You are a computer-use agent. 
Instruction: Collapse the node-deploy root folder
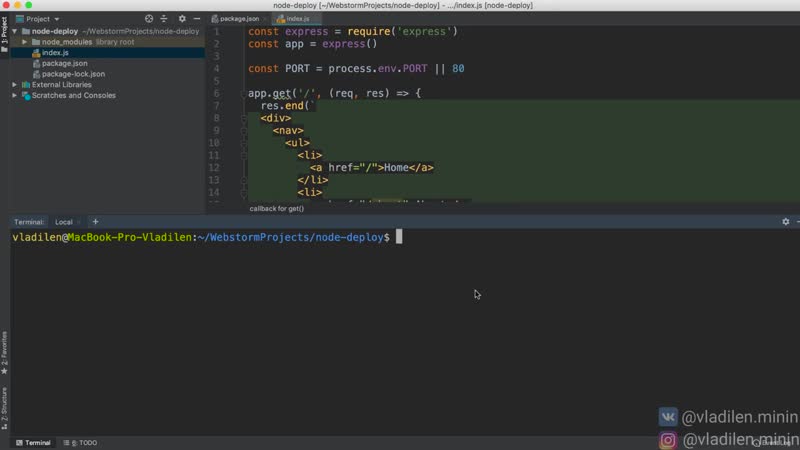pos(14,31)
